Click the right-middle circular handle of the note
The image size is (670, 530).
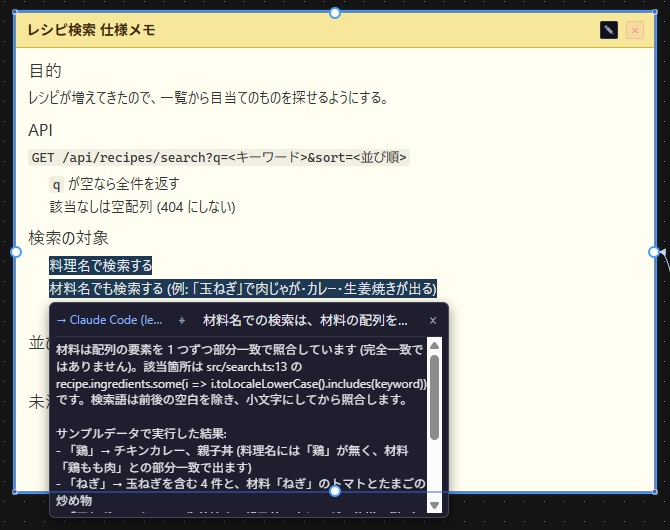tap(654, 252)
